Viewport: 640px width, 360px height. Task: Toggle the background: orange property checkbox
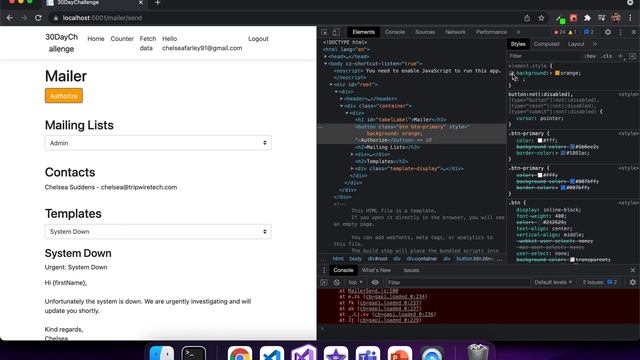(x=511, y=73)
